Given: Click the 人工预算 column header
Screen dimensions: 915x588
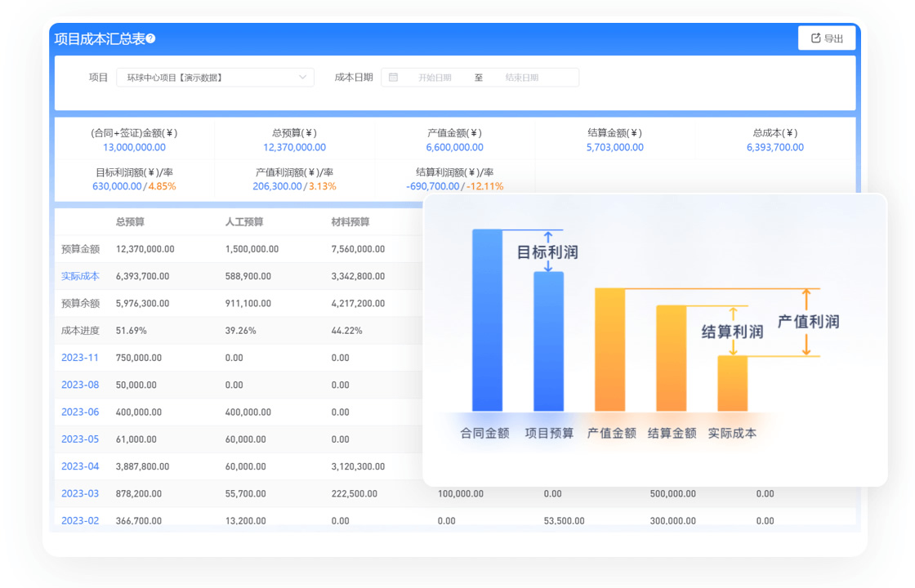Looking at the screenshot, I should (x=244, y=222).
